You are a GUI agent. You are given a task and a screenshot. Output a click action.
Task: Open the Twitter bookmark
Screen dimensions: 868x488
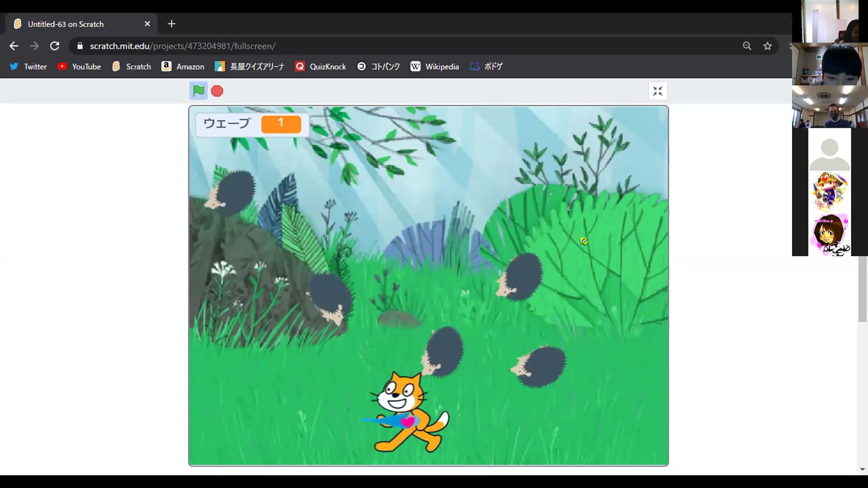[28, 67]
